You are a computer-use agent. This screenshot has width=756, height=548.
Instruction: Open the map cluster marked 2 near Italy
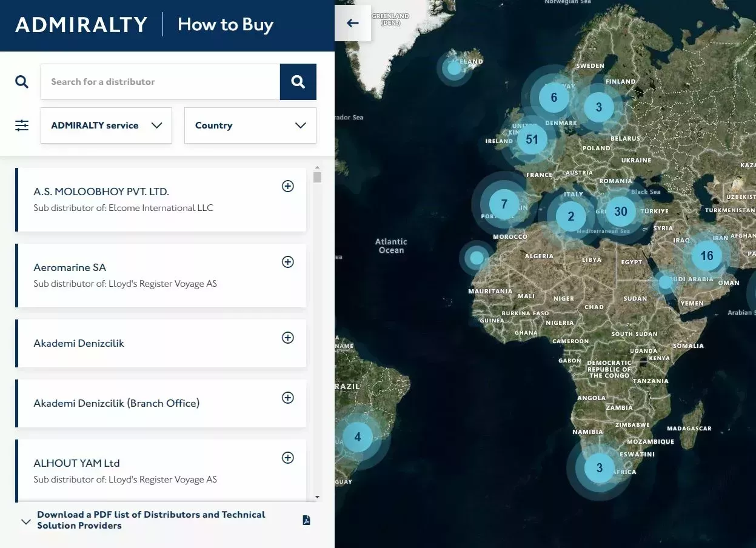pyautogui.click(x=570, y=216)
